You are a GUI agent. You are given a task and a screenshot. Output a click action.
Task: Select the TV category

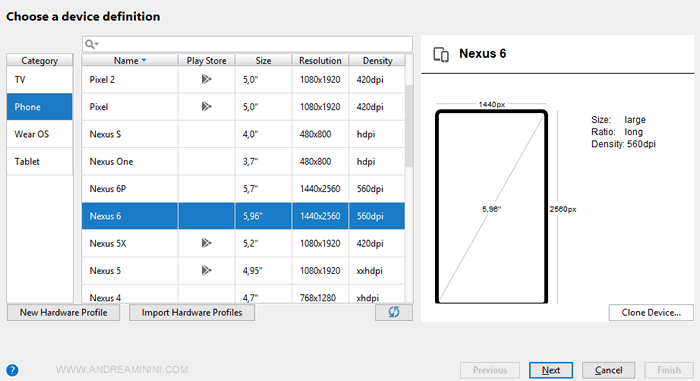point(39,80)
